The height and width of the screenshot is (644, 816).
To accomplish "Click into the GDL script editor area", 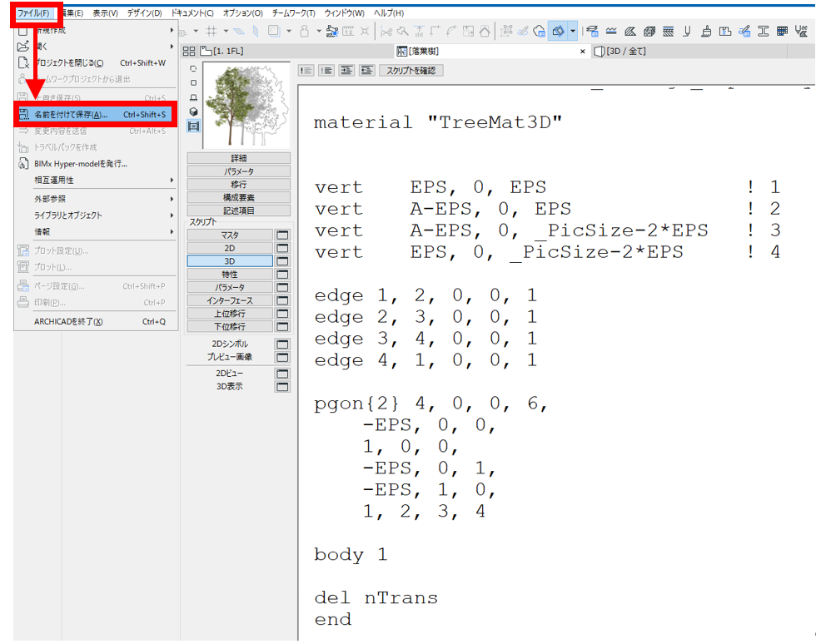I will pyautogui.click(x=556, y=364).
